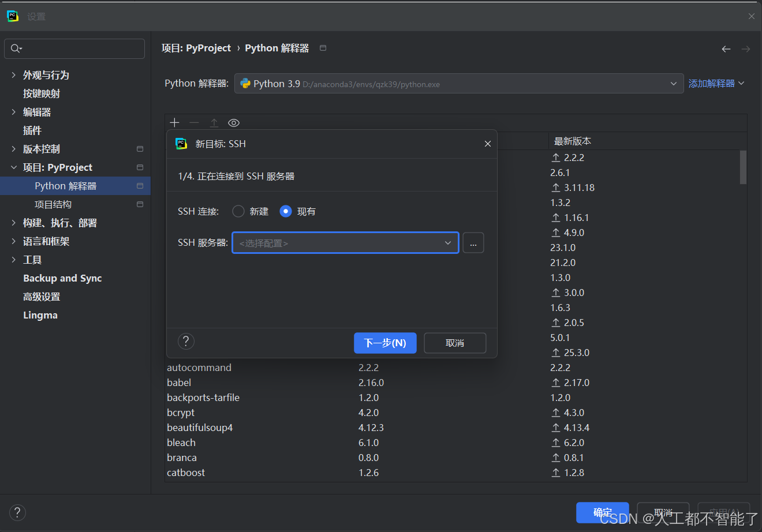Click the project-level marker next to 版本控制

(140, 149)
